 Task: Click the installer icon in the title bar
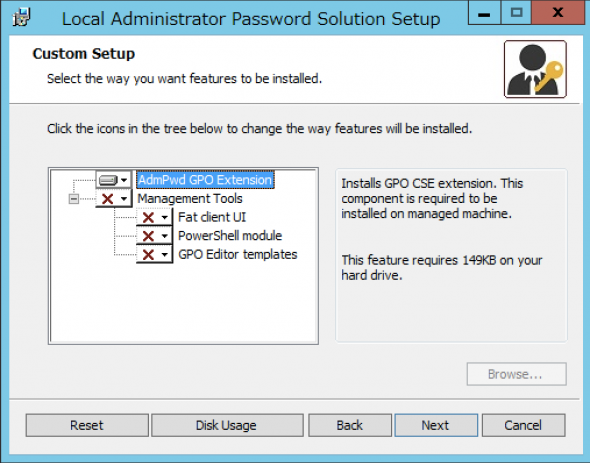[x=21, y=18]
